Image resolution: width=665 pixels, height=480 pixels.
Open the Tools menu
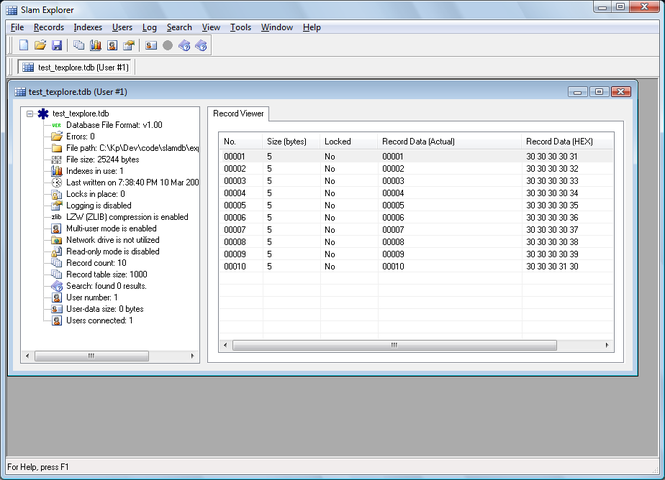point(240,27)
